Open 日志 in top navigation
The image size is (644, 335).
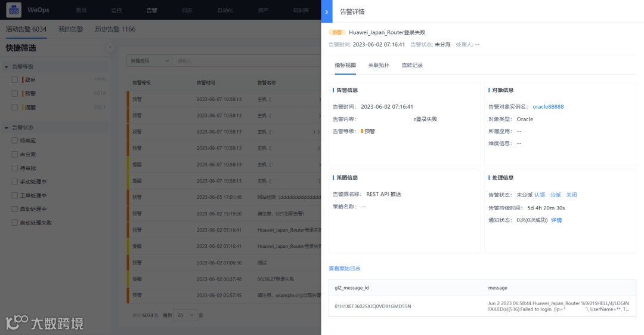(187, 10)
